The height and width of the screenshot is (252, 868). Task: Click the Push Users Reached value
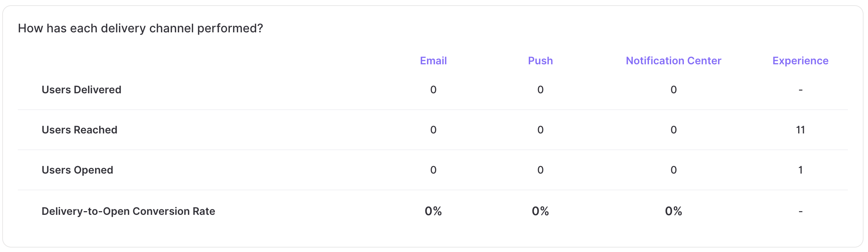[x=540, y=130]
